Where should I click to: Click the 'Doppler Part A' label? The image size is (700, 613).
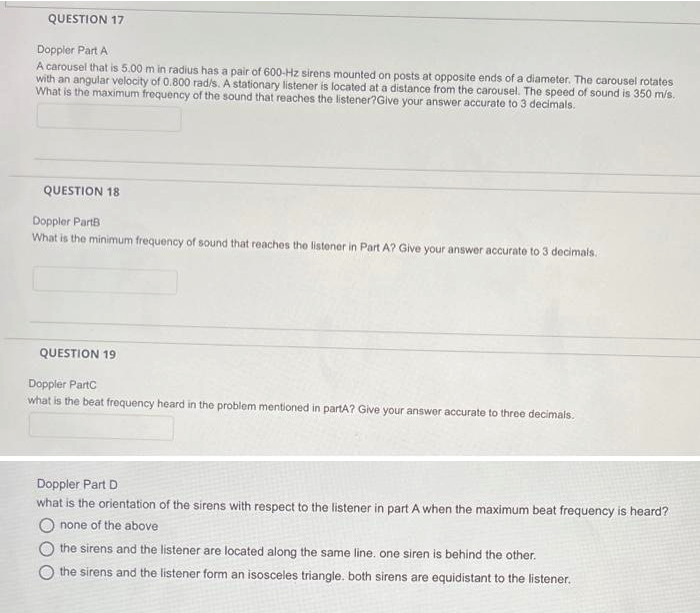72,50
